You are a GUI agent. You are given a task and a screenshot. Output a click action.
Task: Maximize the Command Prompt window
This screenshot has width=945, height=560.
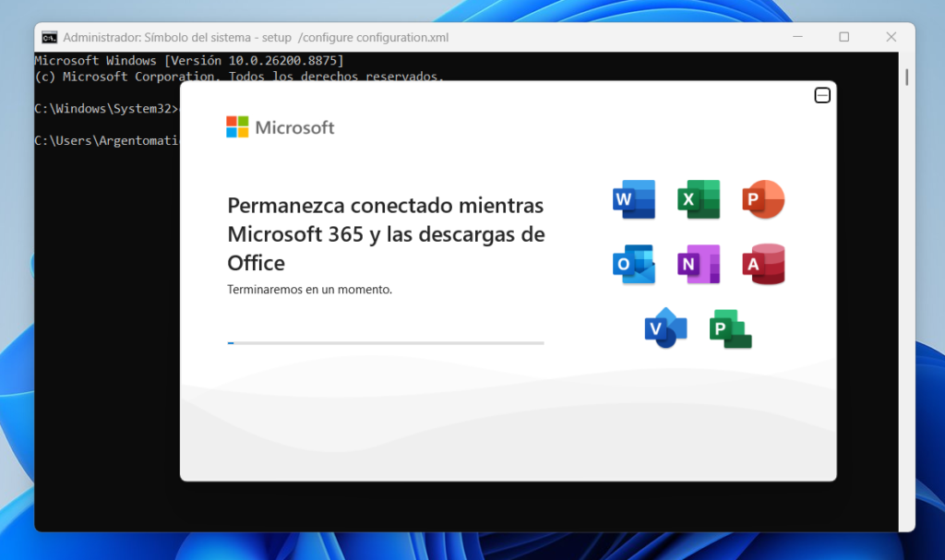843,37
